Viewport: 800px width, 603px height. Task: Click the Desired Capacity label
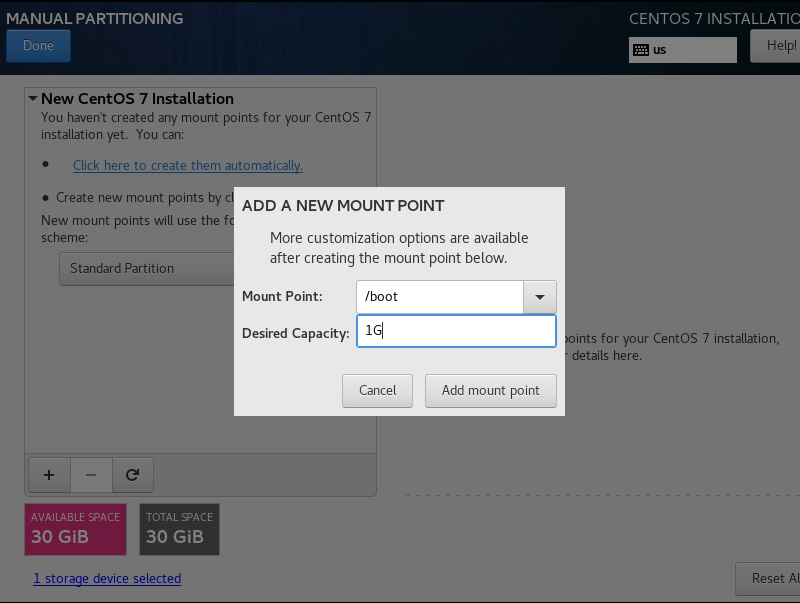point(295,333)
